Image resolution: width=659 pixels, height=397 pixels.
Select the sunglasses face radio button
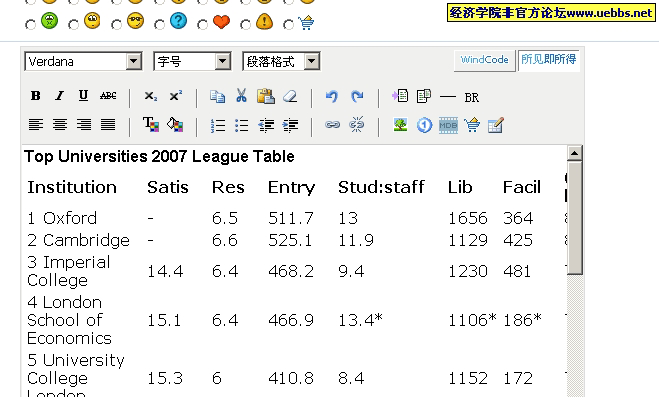(116, 24)
